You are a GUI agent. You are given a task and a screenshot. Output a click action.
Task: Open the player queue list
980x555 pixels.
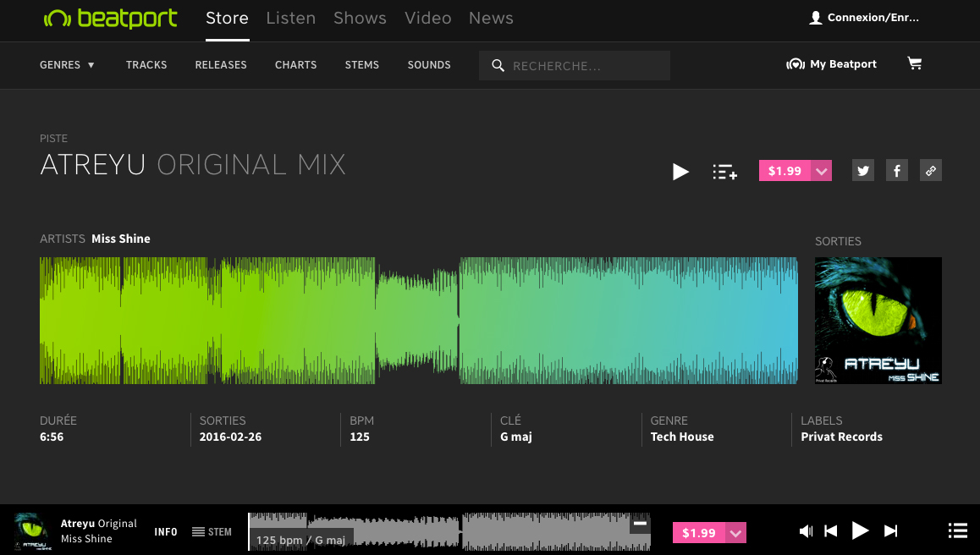957,531
